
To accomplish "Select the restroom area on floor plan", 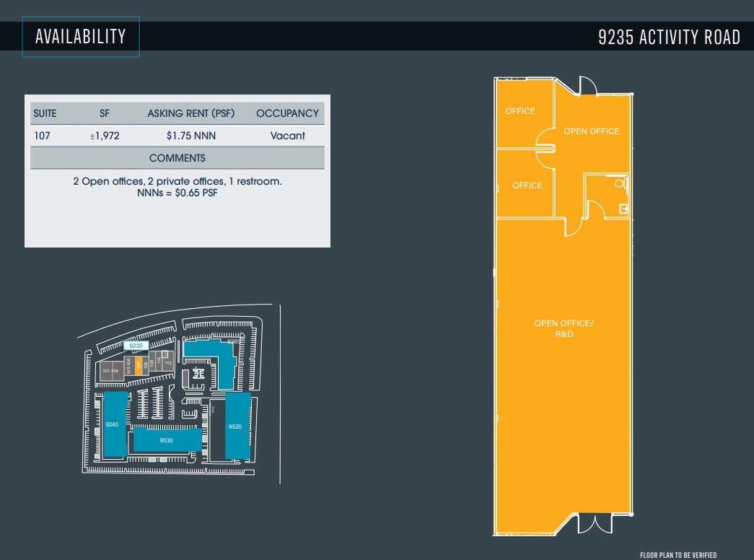I will click(608, 195).
